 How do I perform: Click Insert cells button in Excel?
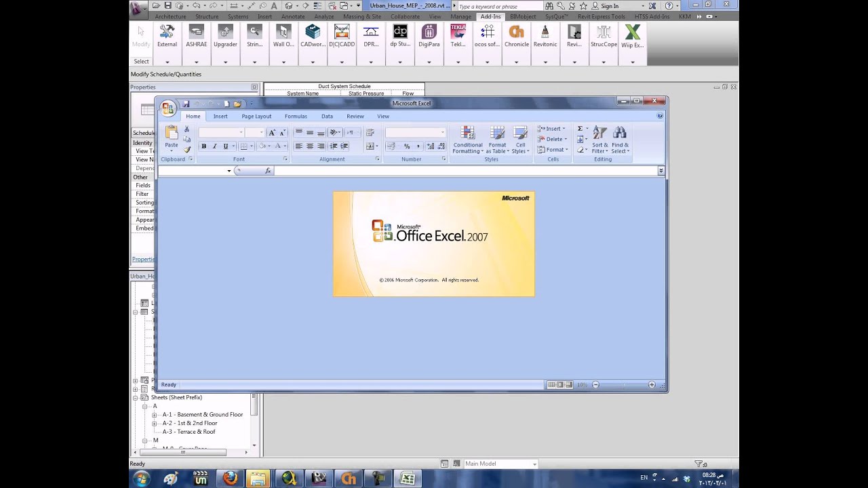coord(552,129)
